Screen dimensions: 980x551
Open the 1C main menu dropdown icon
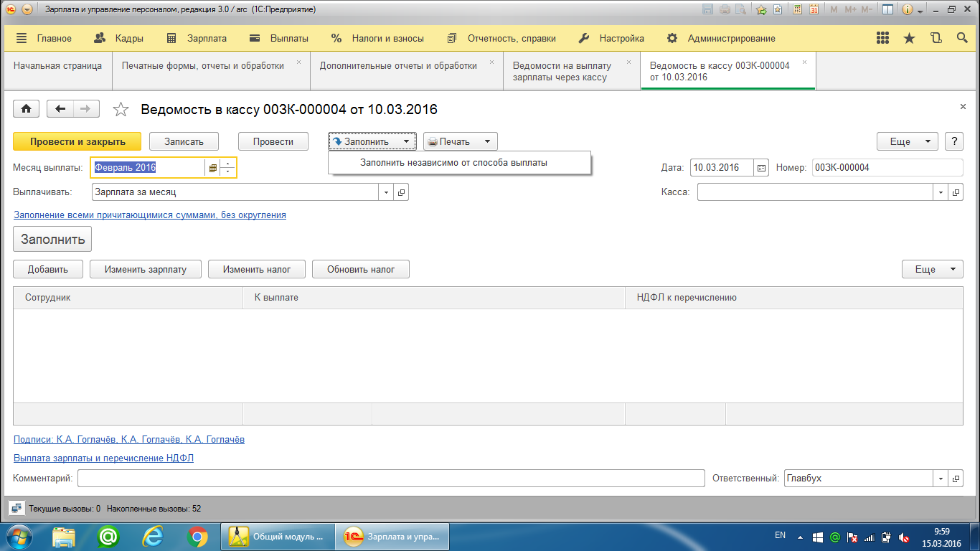coord(27,10)
